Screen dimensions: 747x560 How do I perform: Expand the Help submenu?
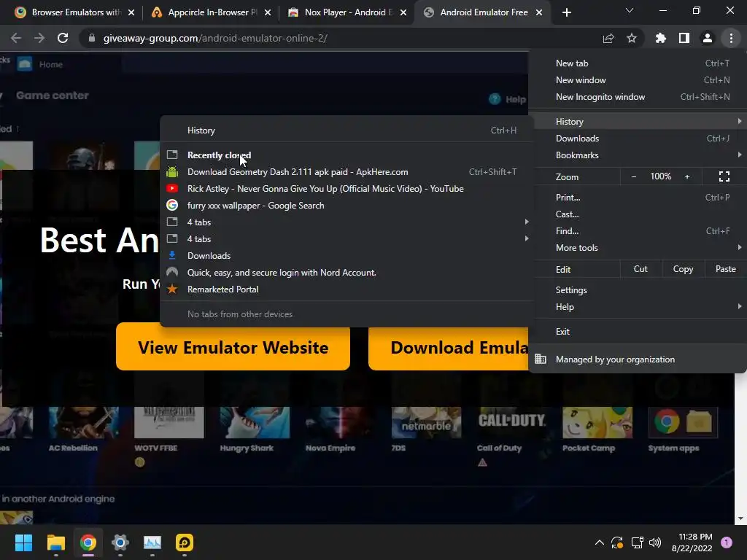coord(638,307)
